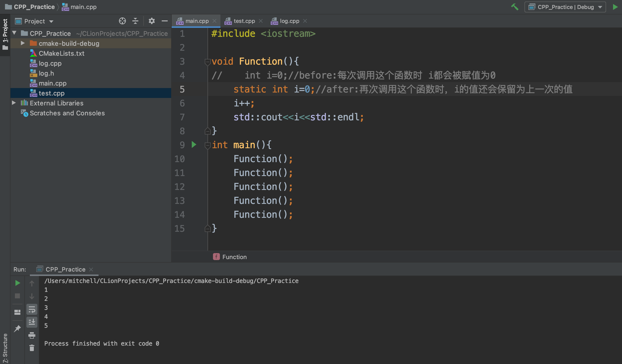Viewport: 622px width, 364px height.
Task: Build the project using the hammer icon
Action: (x=515, y=7)
